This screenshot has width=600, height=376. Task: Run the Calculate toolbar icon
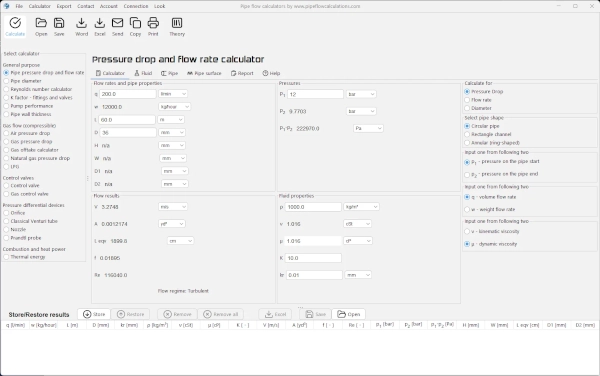click(15, 27)
